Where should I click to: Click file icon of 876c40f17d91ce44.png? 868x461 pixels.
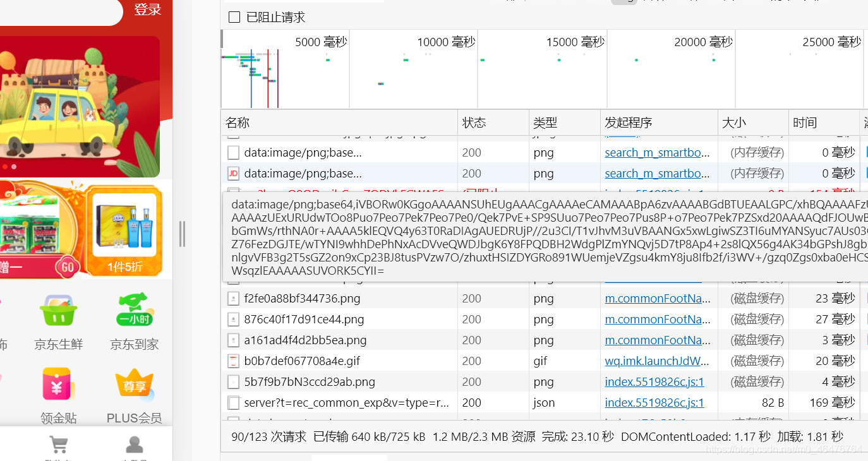point(234,319)
